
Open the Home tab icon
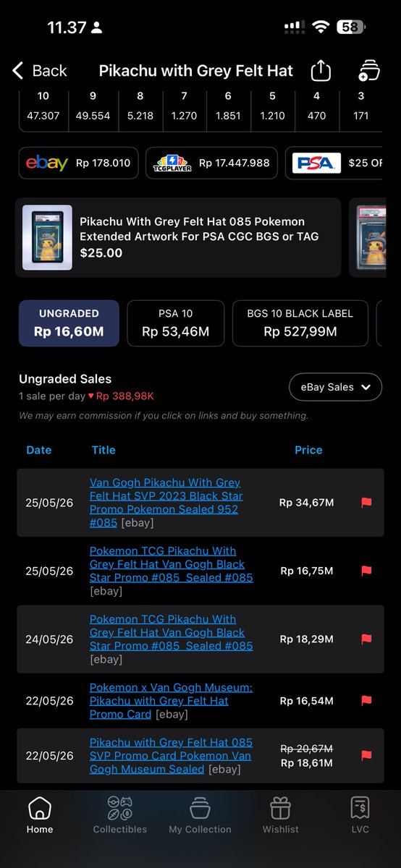(x=40, y=808)
